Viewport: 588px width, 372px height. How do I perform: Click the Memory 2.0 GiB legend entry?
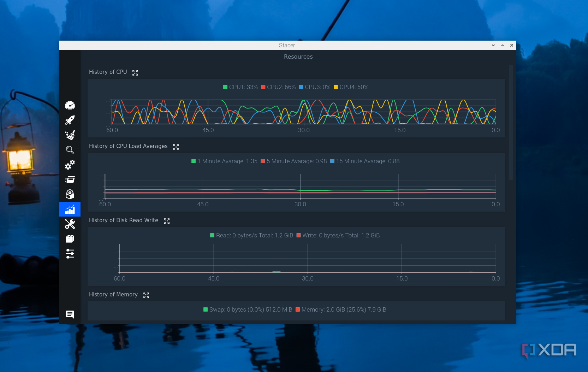click(341, 309)
